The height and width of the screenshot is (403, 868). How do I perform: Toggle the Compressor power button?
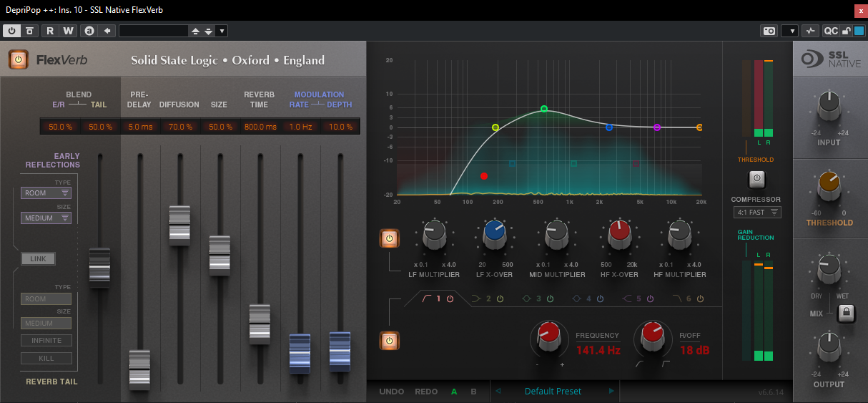click(757, 178)
